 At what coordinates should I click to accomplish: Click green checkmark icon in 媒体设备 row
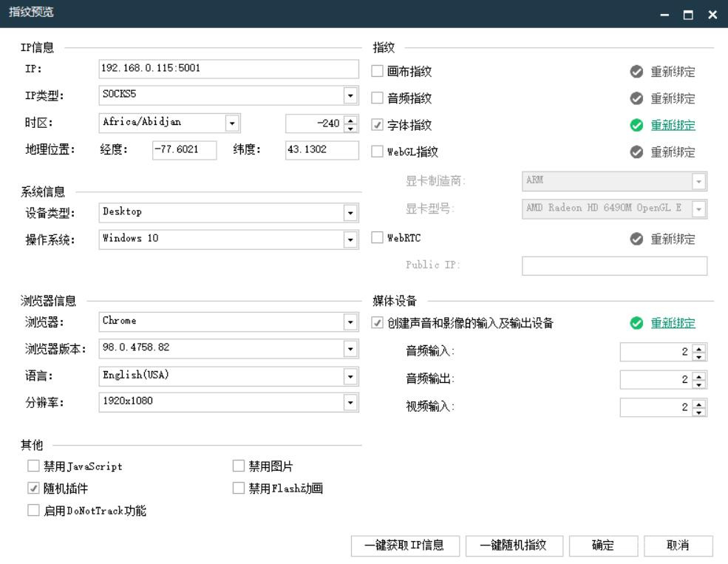point(636,323)
